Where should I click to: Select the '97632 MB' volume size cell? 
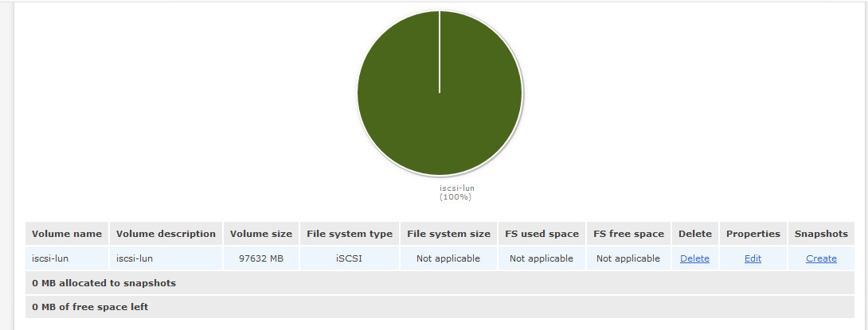coord(261,258)
